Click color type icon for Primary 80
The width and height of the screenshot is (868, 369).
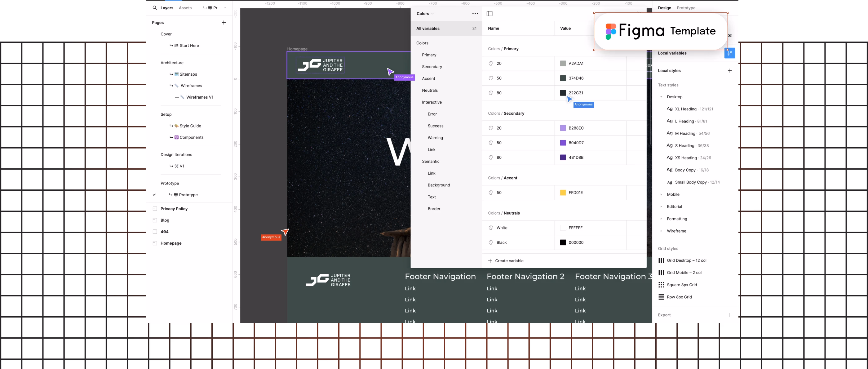tap(491, 93)
